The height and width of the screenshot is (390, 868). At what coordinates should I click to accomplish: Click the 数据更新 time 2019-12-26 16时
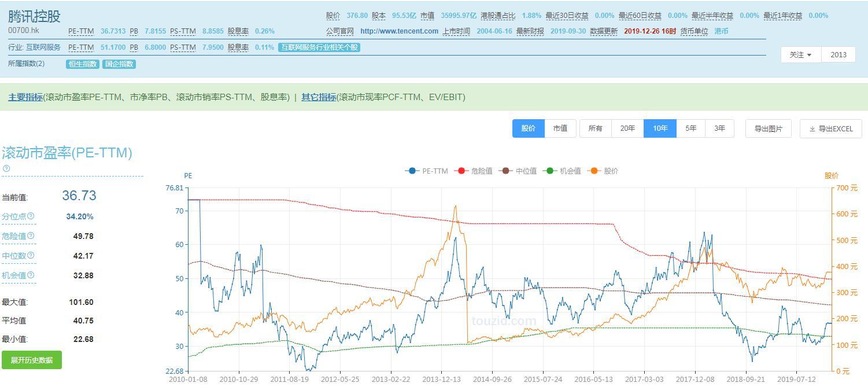(650, 31)
